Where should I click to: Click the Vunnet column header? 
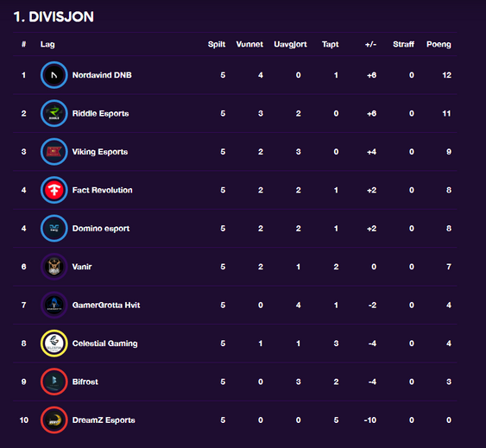(x=249, y=44)
